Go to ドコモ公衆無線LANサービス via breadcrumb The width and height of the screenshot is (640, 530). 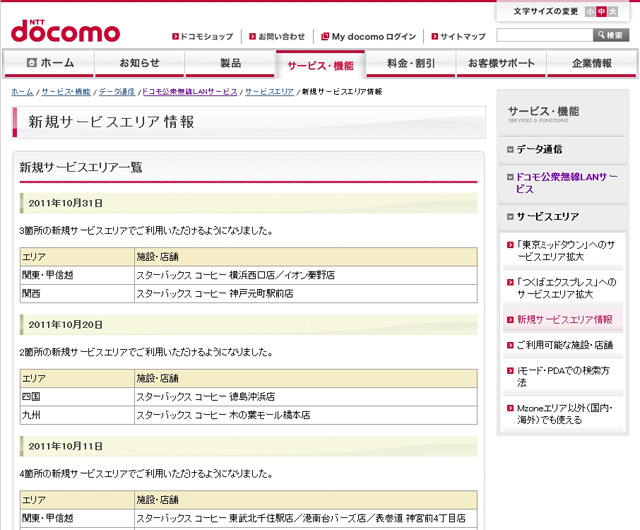tap(190, 92)
